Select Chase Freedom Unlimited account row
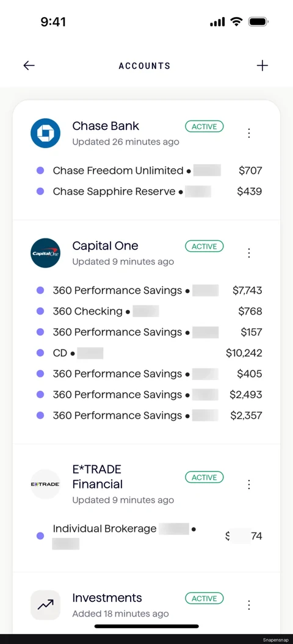Viewport: 293px width, 644px height. [149, 170]
